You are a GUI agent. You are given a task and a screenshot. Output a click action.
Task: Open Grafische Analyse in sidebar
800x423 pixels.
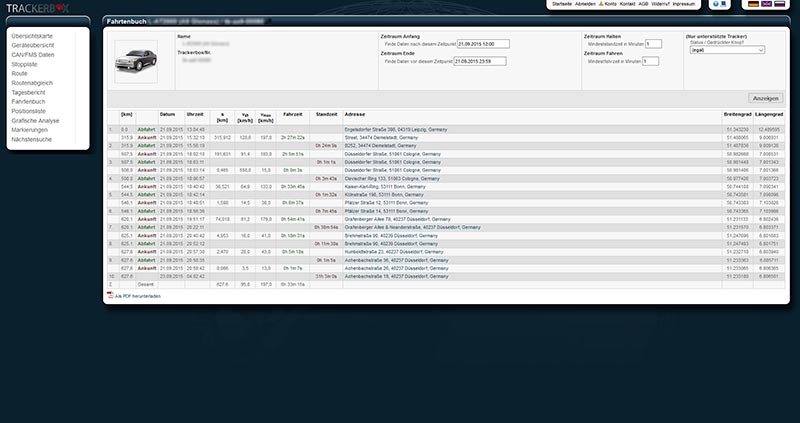[x=35, y=120]
